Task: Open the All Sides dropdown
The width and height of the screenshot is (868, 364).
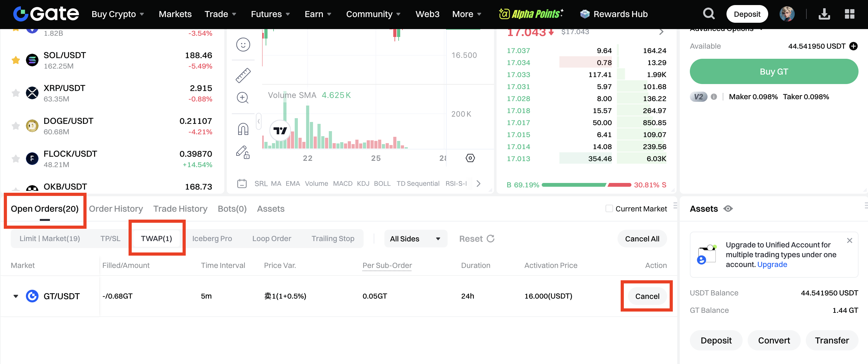Action: point(415,239)
